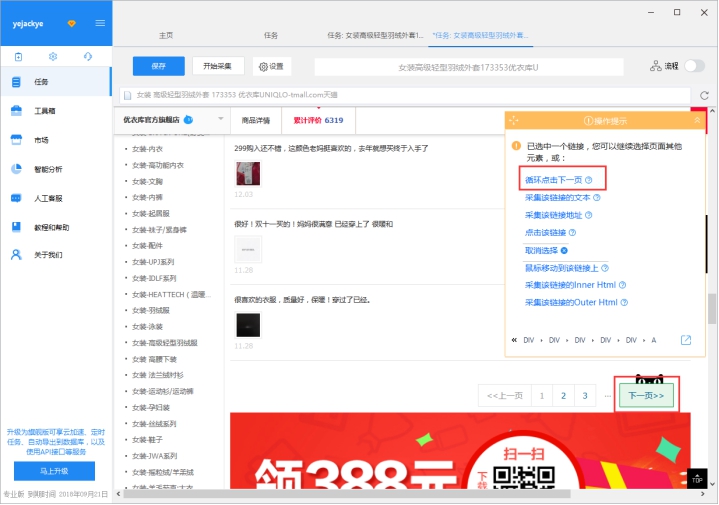Switch to the first 女装高级轻型羽绒外套 task tab
The image size is (719, 505).
375,35
